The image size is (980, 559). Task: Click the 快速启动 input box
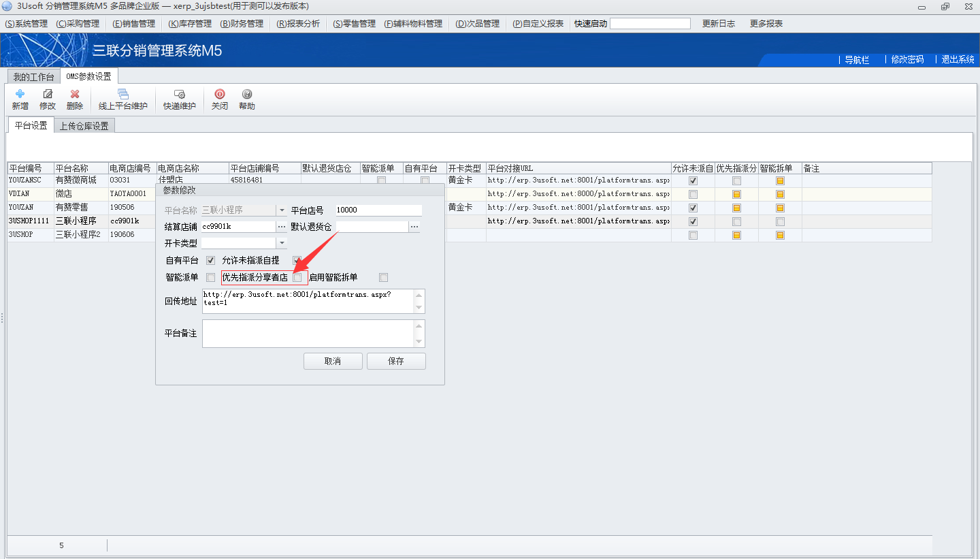pyautogui.click(x=650, y=23)
